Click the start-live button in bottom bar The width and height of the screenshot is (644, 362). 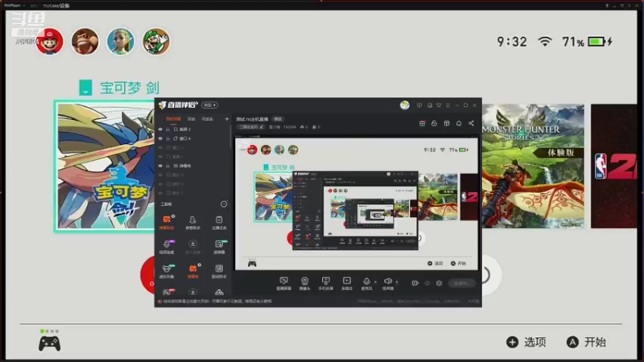[x=461, y=283]
